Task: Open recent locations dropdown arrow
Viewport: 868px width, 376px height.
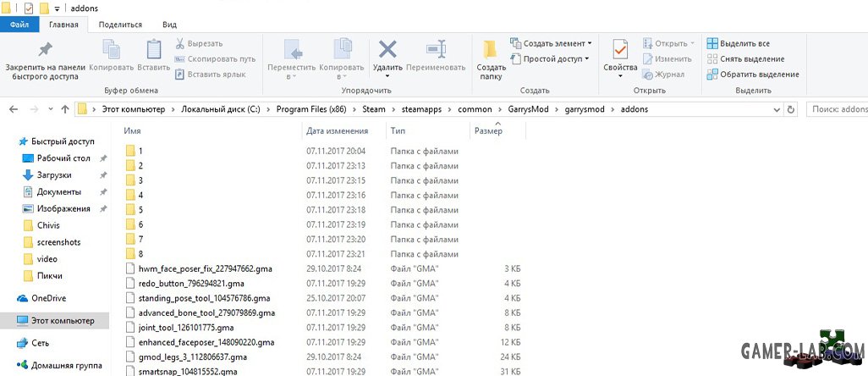Action: coord(51,109)
